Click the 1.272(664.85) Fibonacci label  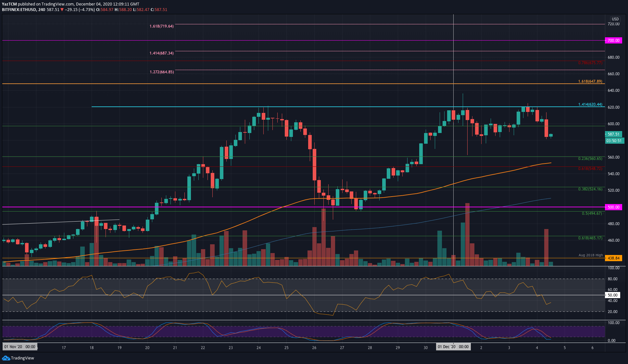click(161, 72)
